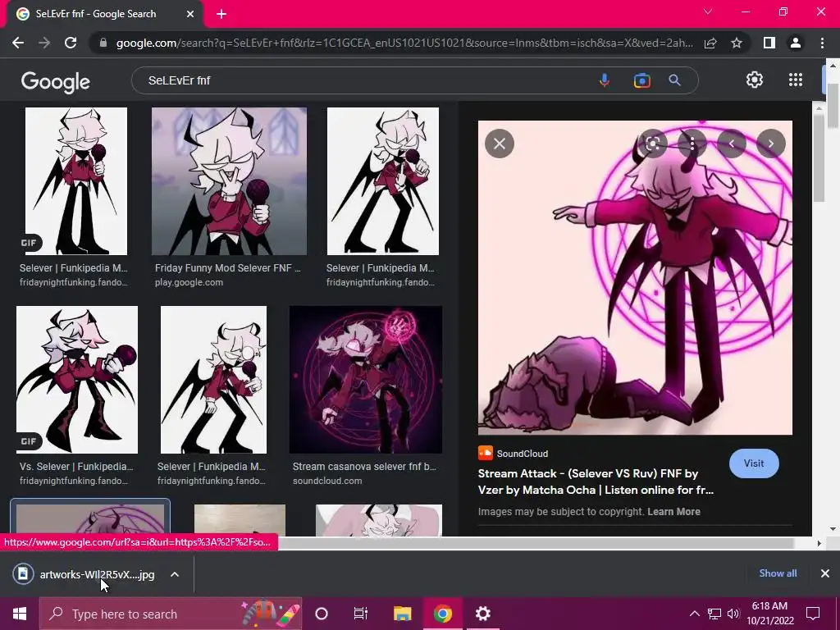
Task: Click the Windows taskbar search box
Action: tap(171, 614)
